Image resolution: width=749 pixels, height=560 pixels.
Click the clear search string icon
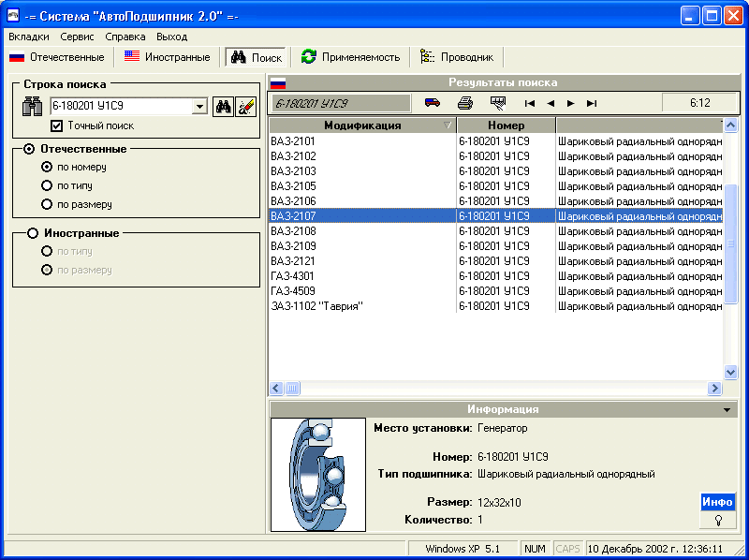pos(245,107)
